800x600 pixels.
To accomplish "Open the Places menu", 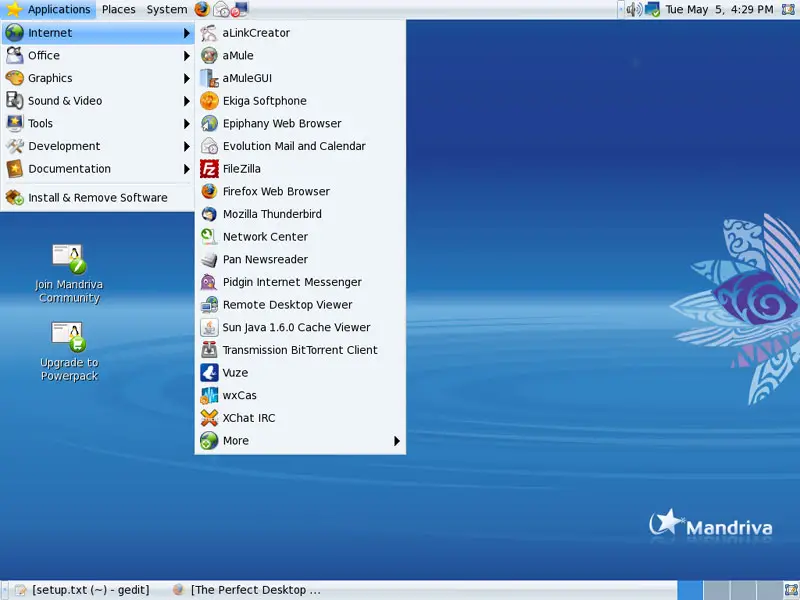I will point(118,9).
